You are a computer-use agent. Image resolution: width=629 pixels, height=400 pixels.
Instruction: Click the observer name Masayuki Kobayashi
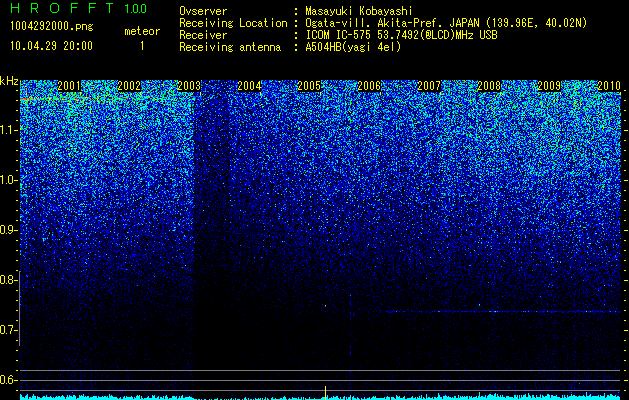[x=359, y=11]
